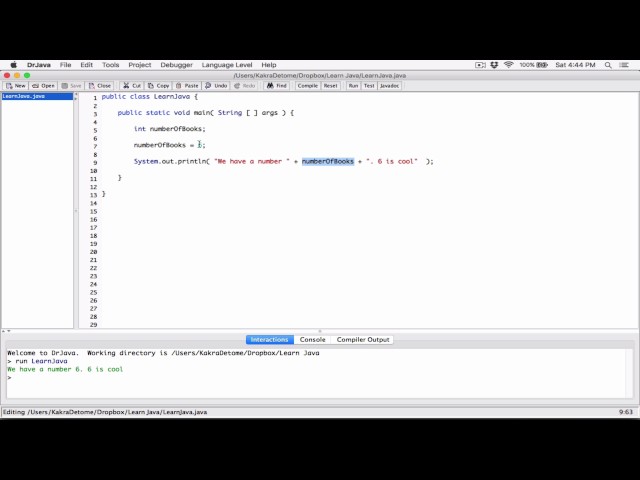This screenshot has width=640, height=480.
Task: Switch to the Console tab
Action: tap(312, 340)
